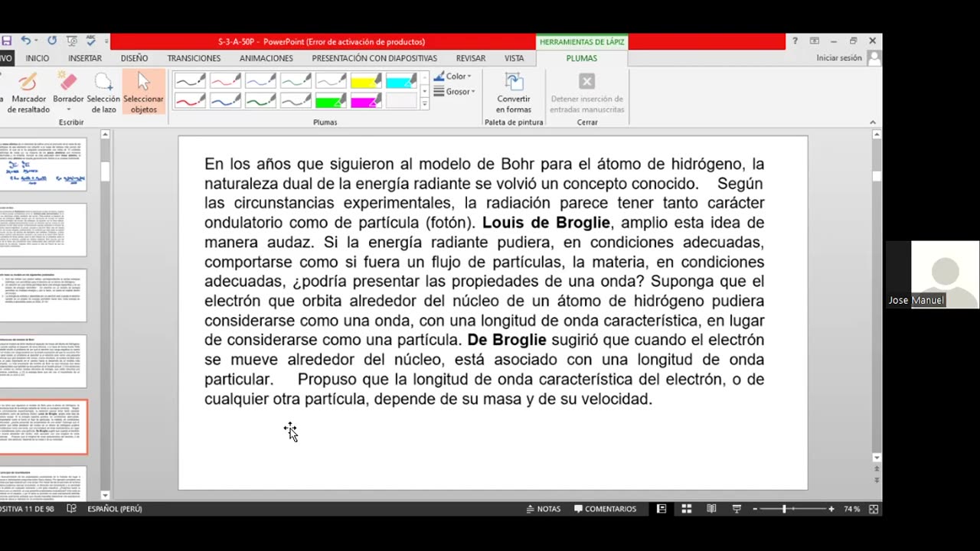980x551 pixels.
Task: Click the slide editor scrollbar up arrow
Action: point(877,135)
